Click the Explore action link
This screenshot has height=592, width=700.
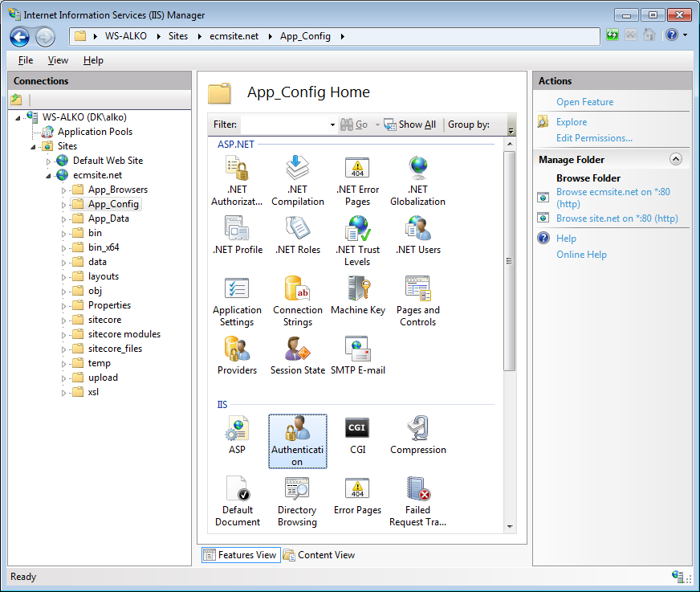point(572,122)
